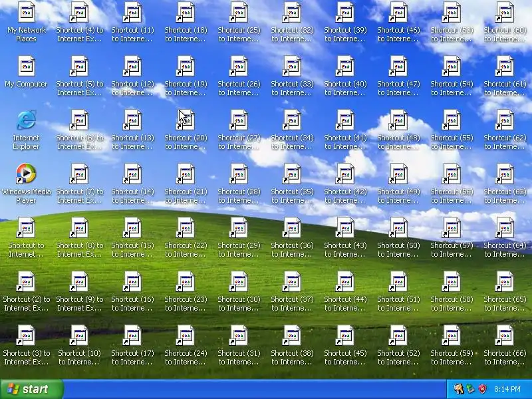The width and height of the screenshot is (532, 399).
Task: Select the unnumbered Shortcut to Internet icon
Action: [27, 227]
